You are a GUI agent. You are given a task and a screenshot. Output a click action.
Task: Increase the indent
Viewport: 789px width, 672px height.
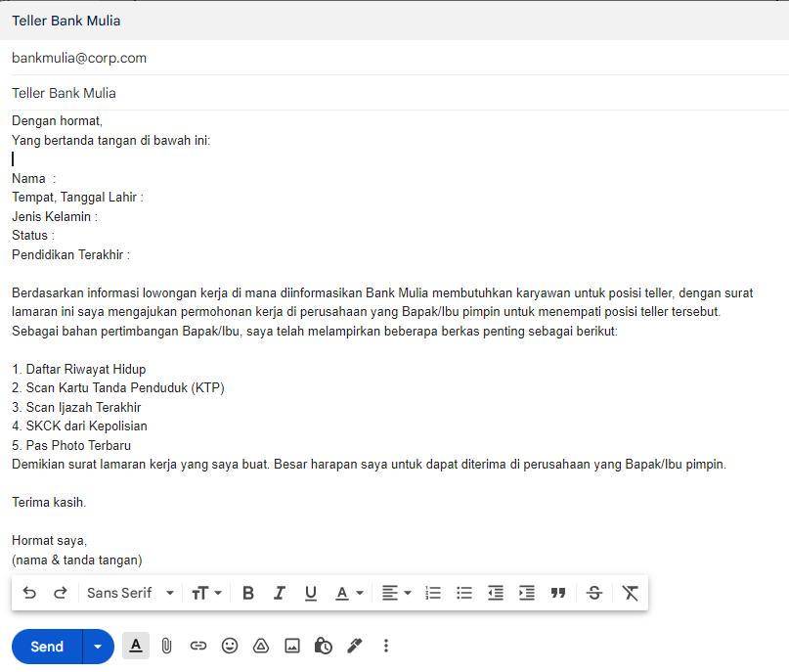pos(527,593)
